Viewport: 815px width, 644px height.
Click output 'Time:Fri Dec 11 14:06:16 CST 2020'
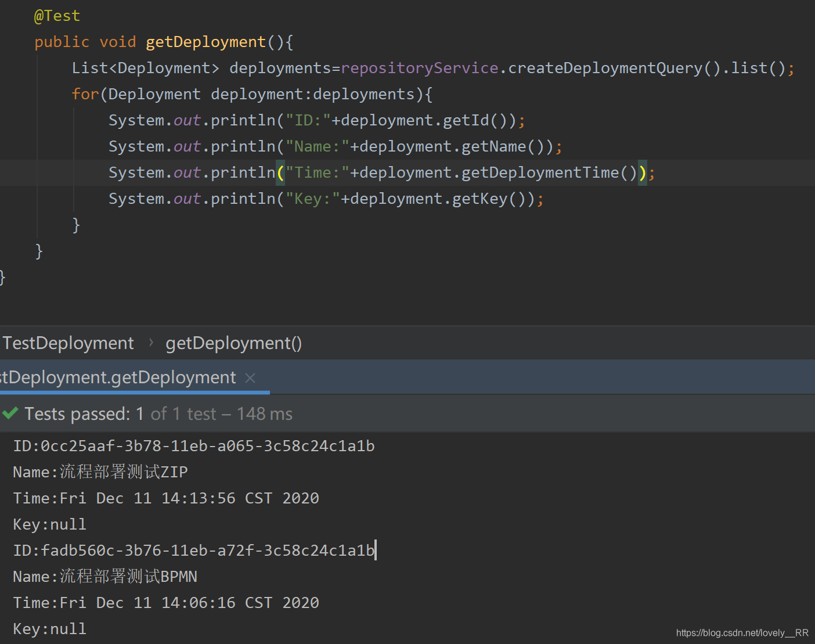(x=166, y=603)
